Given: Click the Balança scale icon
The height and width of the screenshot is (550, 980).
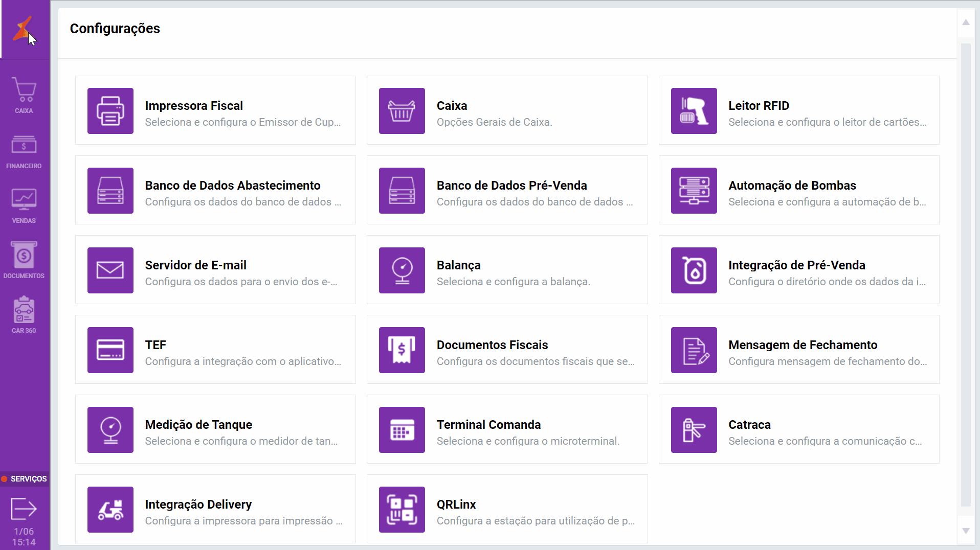Looking at the screenshot, I should coord(402,270).
